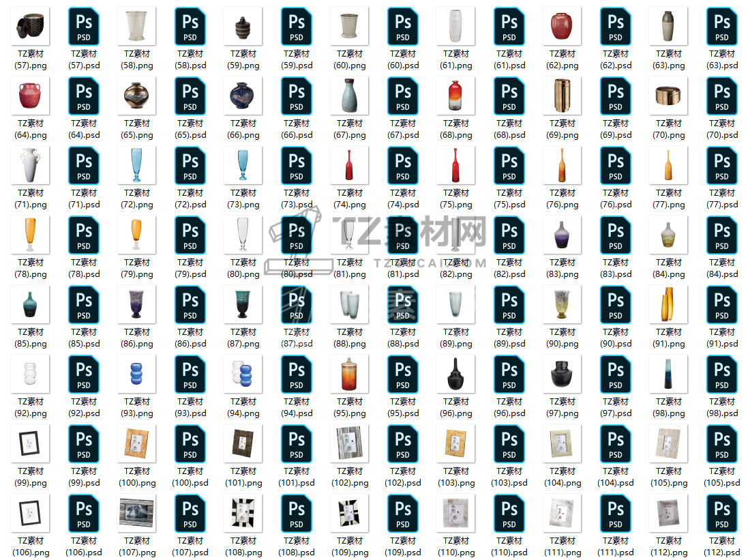Select black frame thumbnail TZ素材 (99).png

[x=30, y=443]
